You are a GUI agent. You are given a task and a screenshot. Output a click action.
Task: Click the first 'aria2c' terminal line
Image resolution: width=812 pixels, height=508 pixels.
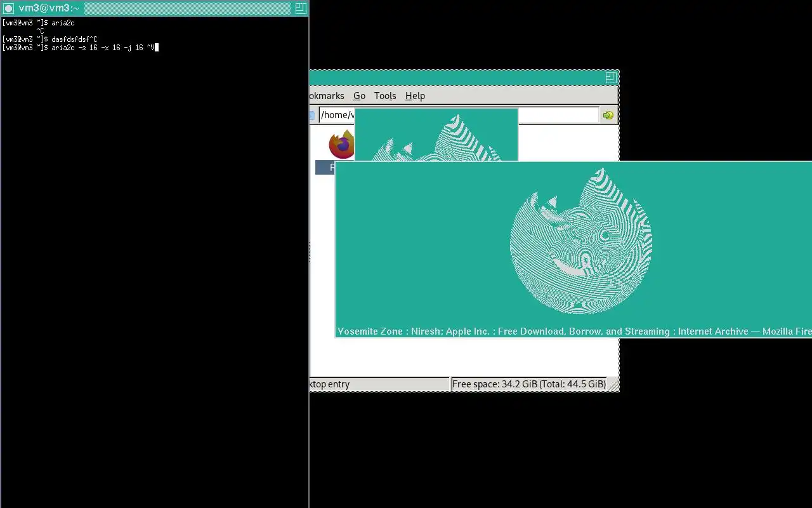63,23
